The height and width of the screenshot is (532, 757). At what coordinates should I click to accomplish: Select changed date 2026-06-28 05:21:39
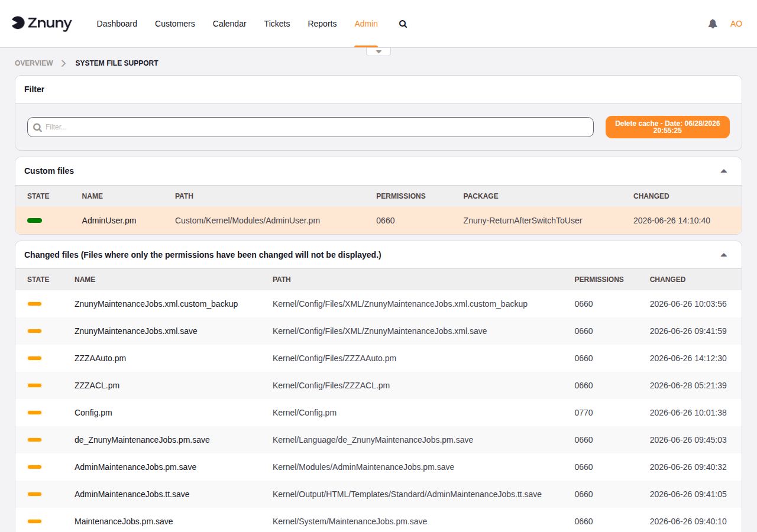pyautogui.click(x=688, y=385)
